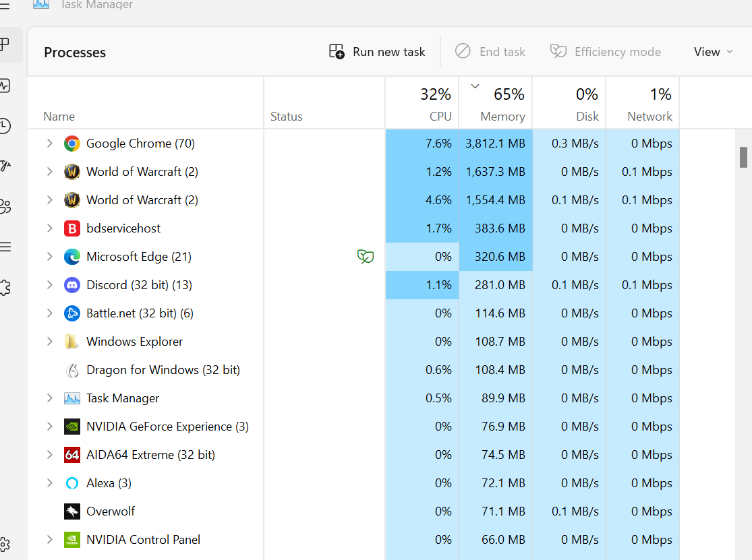Expand the Windows Explorer process
The image size is (752, 560).
pyautogui.click(x=49, y=341)
